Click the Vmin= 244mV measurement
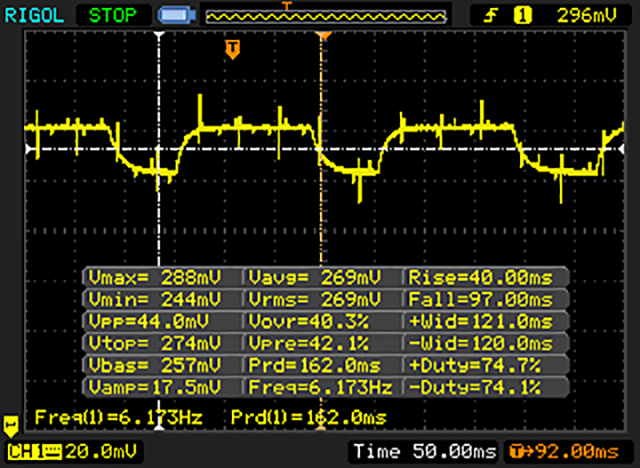 (x=155, y=299)
